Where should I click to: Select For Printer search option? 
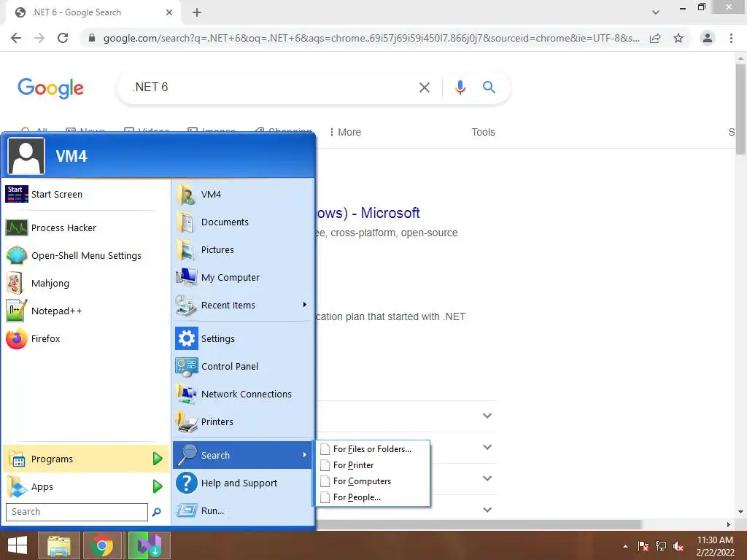click(x=372, y=465)
